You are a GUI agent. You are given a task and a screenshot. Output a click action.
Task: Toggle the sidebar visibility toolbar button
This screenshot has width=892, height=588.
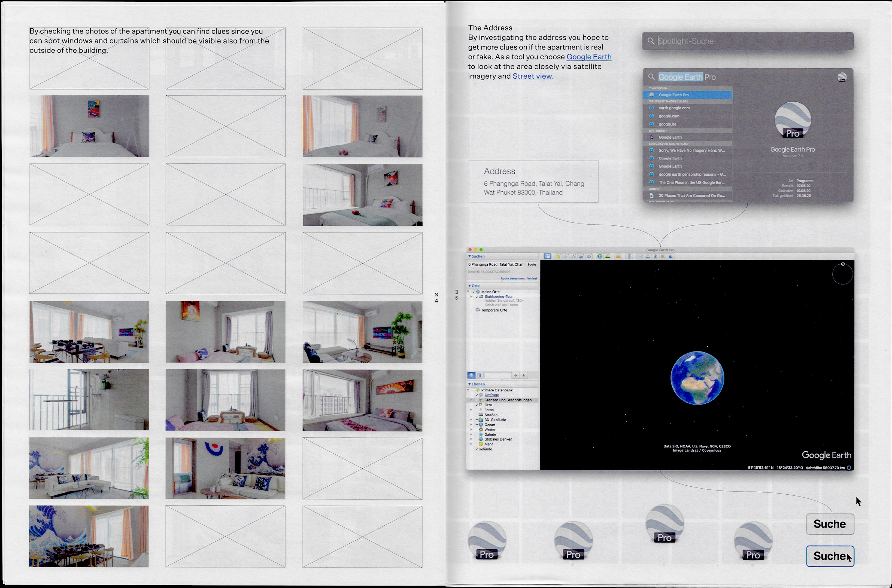click(x=548, y=256)
